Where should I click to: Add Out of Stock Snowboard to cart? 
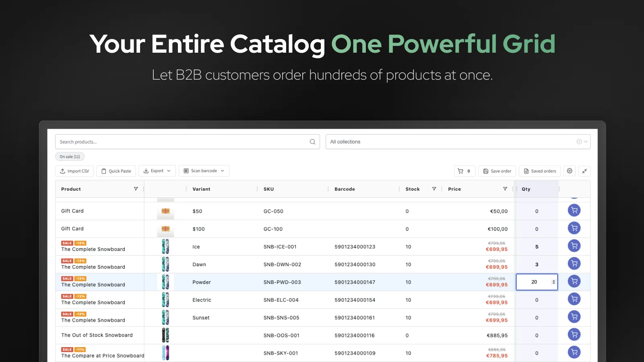[574, 334]
